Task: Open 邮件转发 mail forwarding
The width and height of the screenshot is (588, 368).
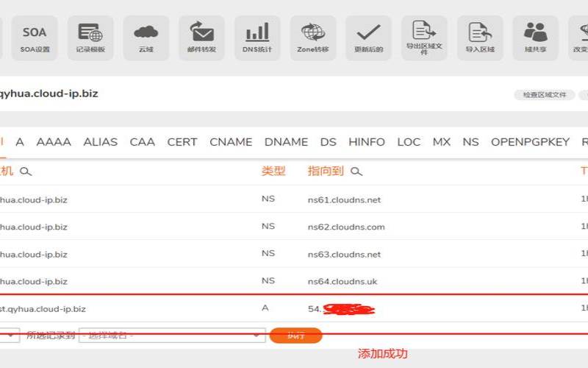Action: point(201,38)
